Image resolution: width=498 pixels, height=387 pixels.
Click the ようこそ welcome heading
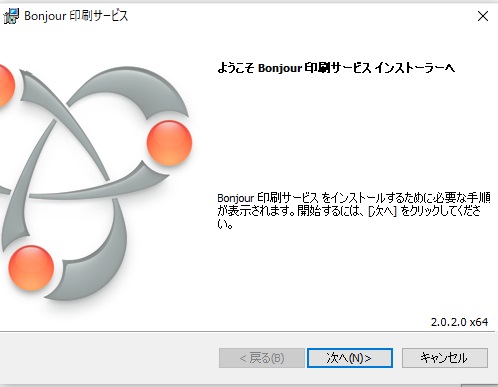point(336,68)
